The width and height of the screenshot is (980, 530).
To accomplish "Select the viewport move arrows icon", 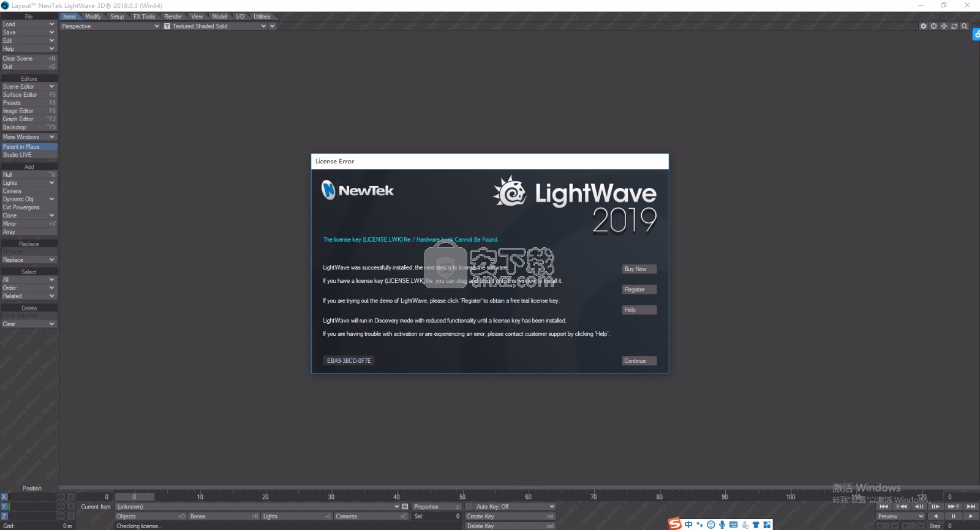I will tap(944, 26).
